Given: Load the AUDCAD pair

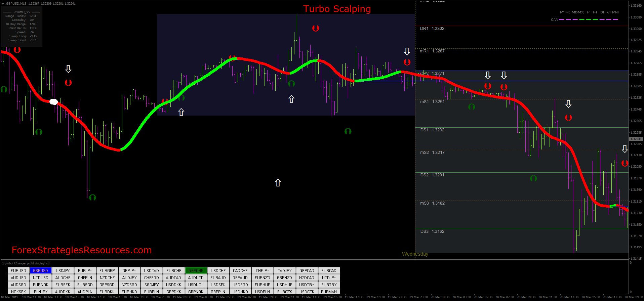Looking at the screenshot, I should click(x=174, y=278).
